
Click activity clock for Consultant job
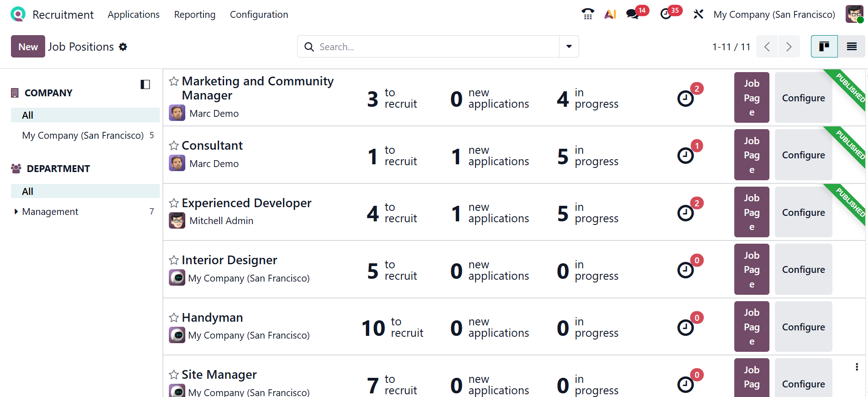pos(685,156)
